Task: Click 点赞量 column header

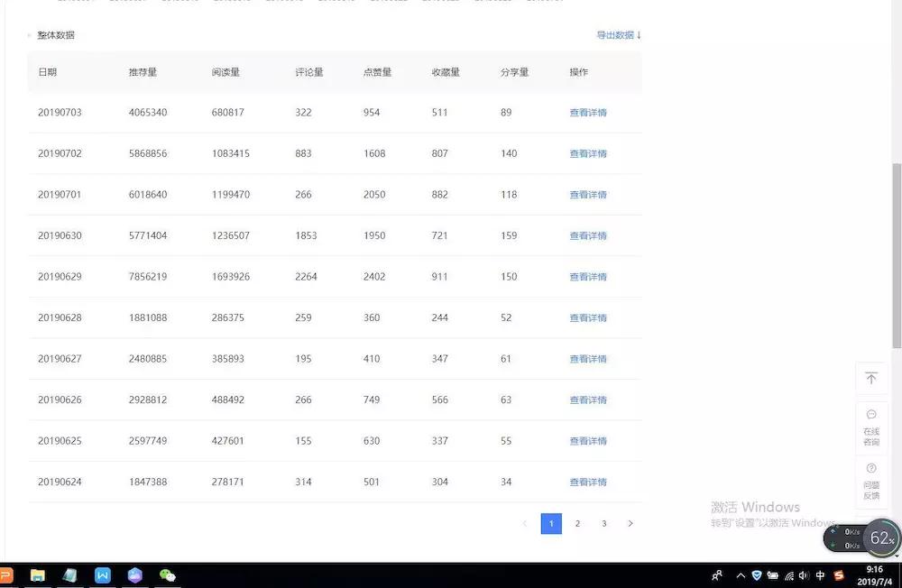Action: tap(377, 72)
